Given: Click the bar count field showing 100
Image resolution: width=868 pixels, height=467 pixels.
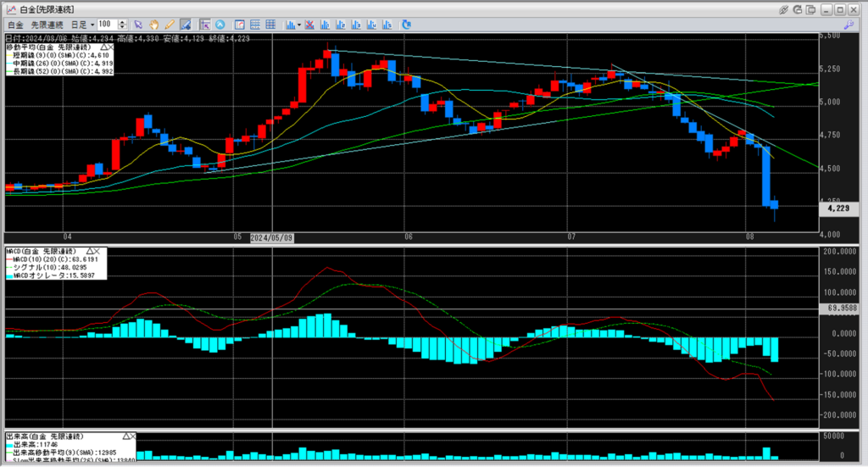Looking at the screenshot, I should [108, 25].
